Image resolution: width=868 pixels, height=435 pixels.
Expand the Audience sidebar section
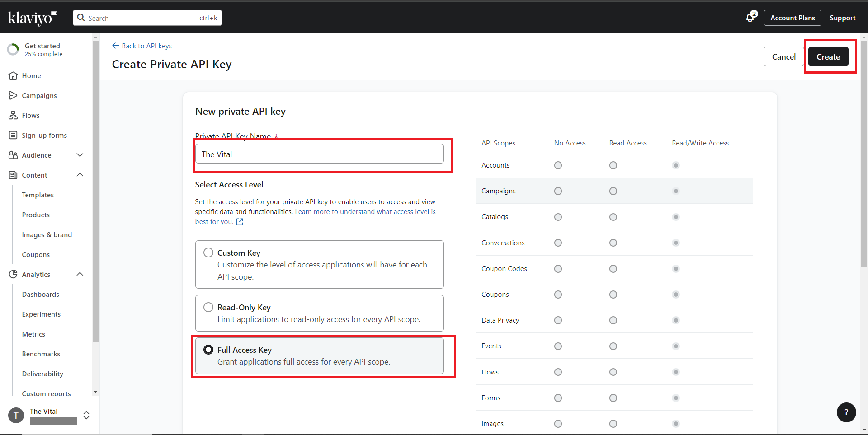(x=80, y=155)
